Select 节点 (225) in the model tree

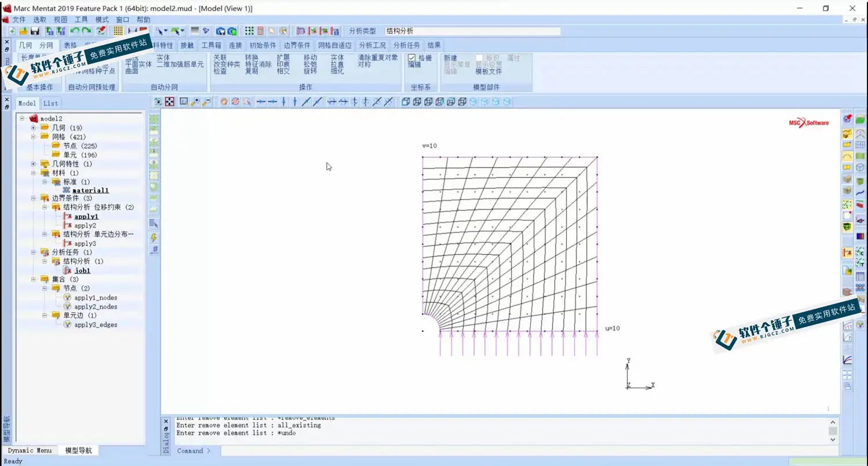(80, 146)
